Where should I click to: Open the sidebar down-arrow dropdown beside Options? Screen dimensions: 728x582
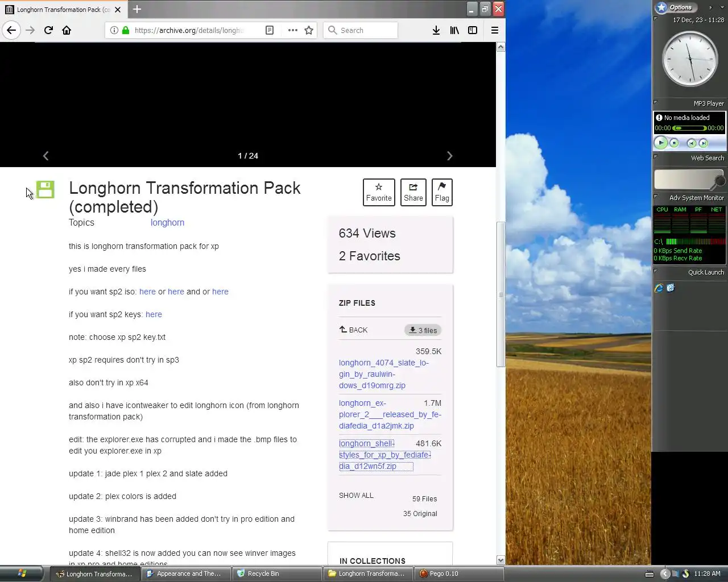[722, 7]
